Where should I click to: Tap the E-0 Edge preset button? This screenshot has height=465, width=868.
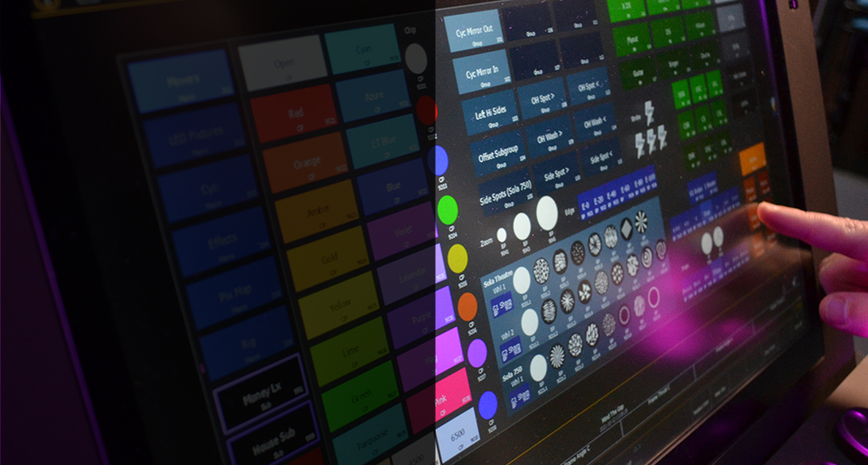585,205
